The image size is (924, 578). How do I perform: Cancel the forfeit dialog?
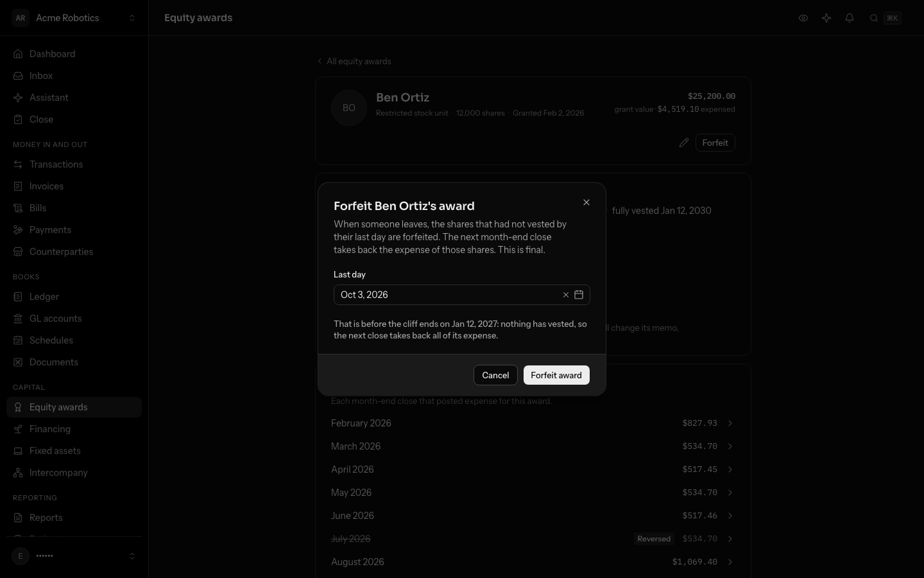495,375
